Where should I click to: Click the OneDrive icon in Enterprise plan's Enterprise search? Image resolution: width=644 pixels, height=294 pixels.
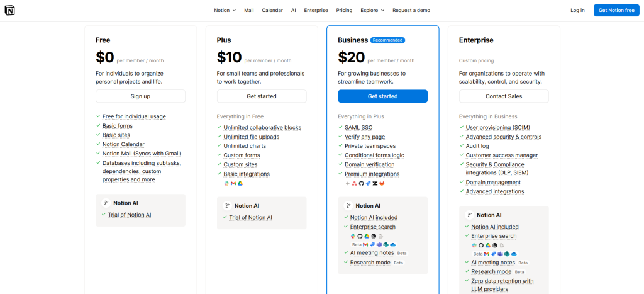tap(514, 254)
